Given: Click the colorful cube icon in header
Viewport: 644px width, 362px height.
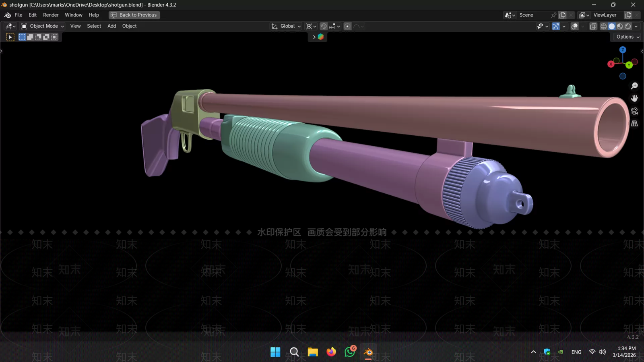Looking at the screenshot, I should (321, 37).
